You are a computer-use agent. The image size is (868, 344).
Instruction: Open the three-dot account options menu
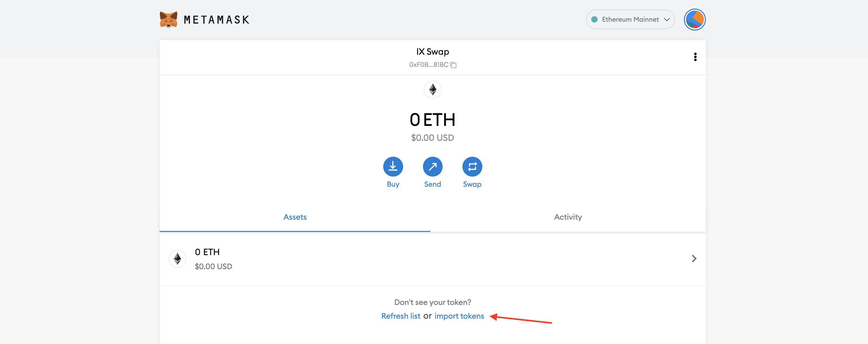695,57
